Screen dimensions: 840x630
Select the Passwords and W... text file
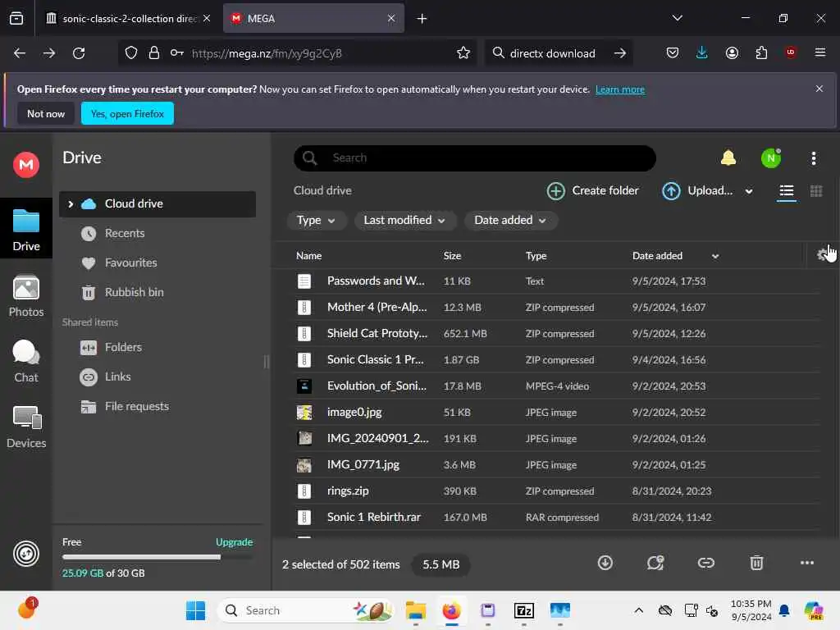pyautogui.click(x=547, y=281)
